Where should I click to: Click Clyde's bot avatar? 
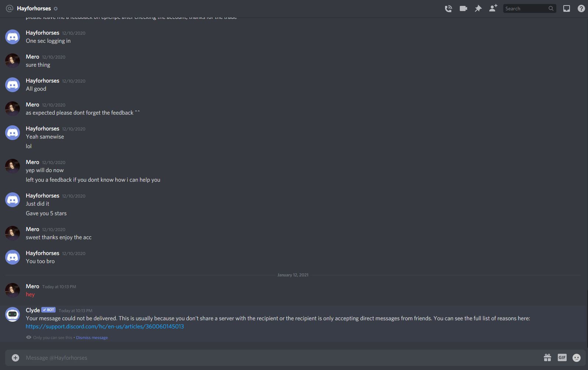click(x=13, y=314)
